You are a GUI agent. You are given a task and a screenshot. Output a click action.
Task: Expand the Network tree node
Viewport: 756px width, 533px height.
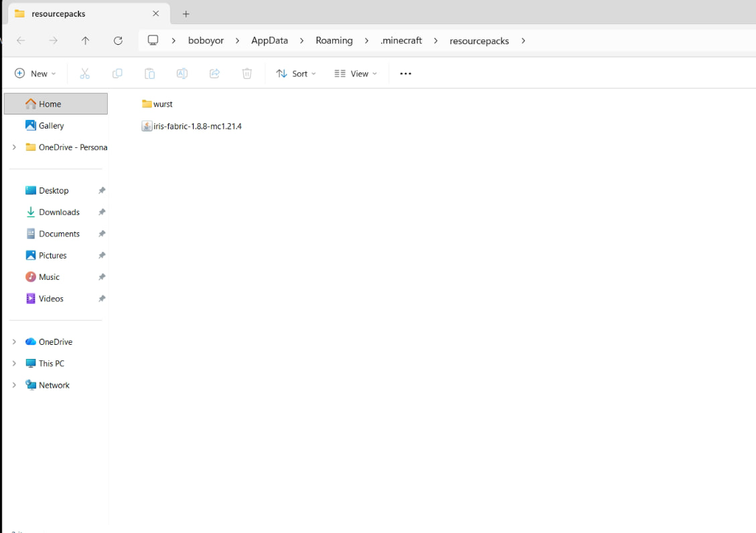14,385
